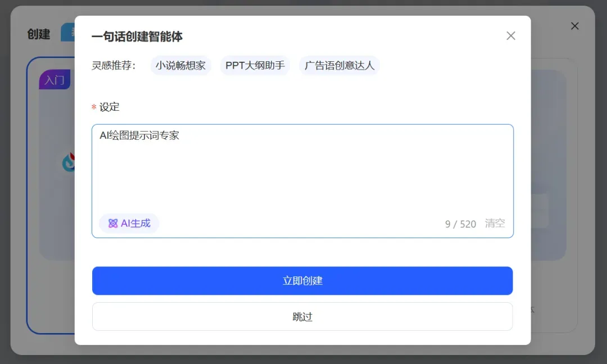Image resolution: width=607 pixels, height=364 pixels.
Task: Click the 创建 heading in background window
Action: click(39, 34)
